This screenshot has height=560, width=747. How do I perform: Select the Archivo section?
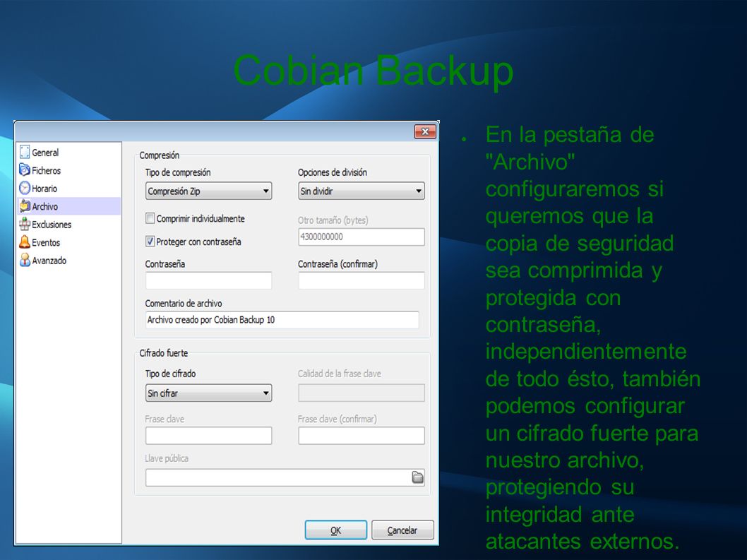click(x=68, y=206)
